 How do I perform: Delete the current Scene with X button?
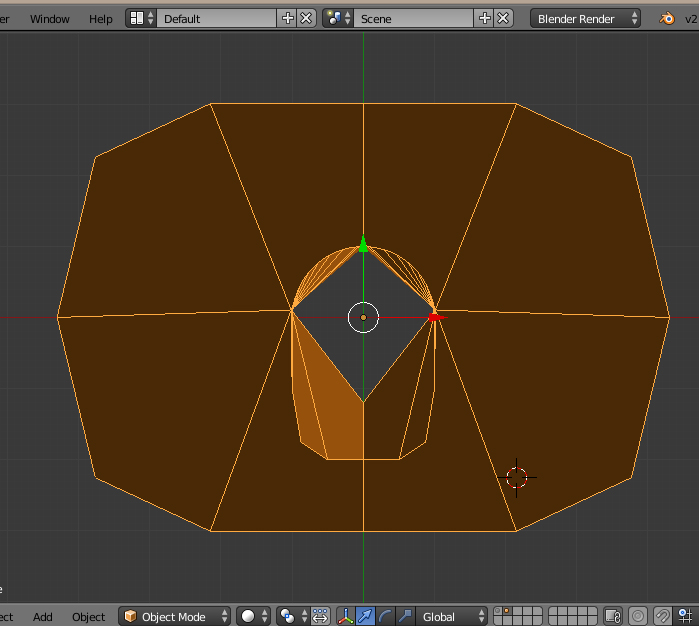(x=503, y=18)
